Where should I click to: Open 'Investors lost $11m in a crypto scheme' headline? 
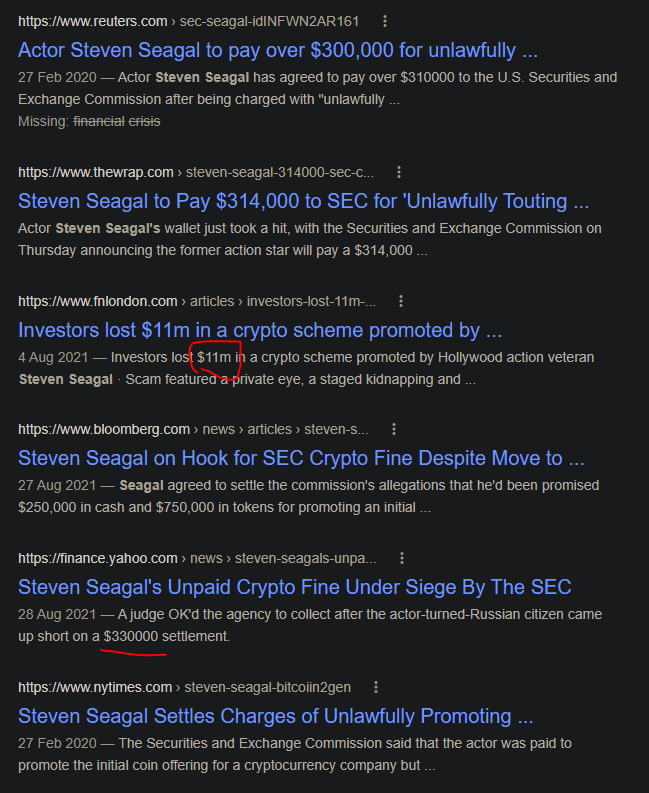pos(260,330)
